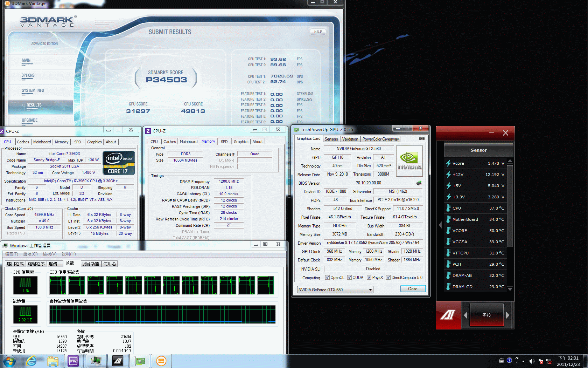Select CPU-Z taskbar button
The image size is (588, 368).
(73, 361)
